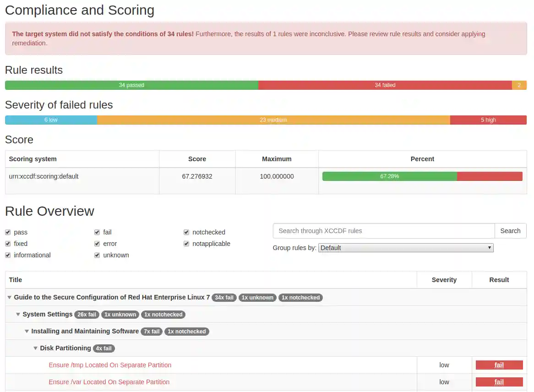This screenshot has width=534, height=392.
Task: Click the Search button
Action: point(510,231)
